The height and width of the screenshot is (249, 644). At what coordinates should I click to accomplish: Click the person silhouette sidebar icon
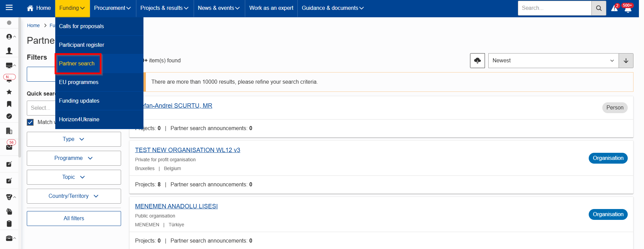[x=9, y=51]
